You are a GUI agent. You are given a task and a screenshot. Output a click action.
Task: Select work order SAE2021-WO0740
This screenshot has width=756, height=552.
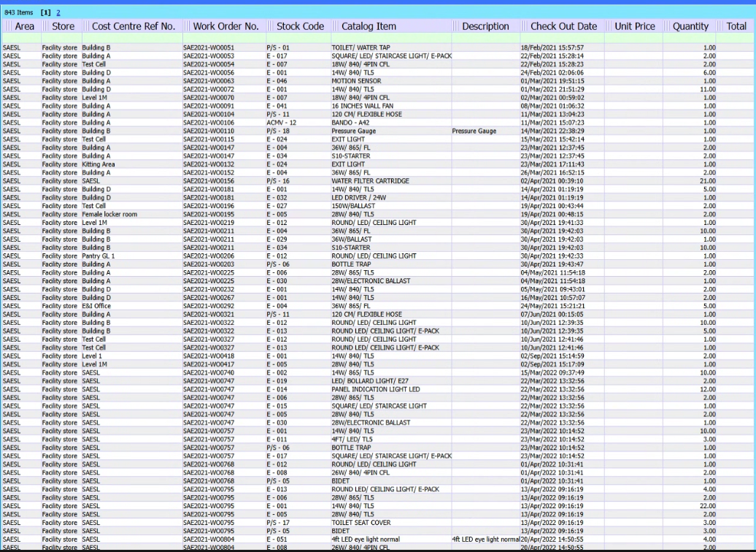[x=209, y=373]
